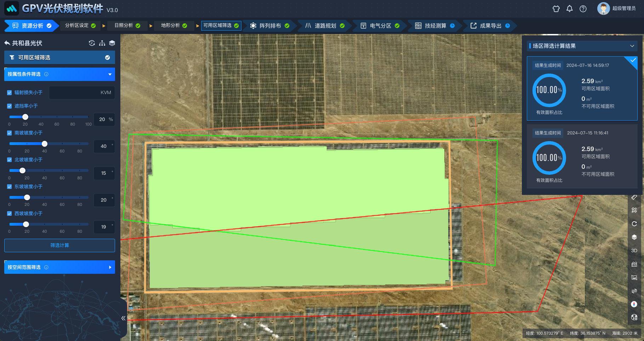Select the ruler measure tool on map toolbar

coord(634,197)
